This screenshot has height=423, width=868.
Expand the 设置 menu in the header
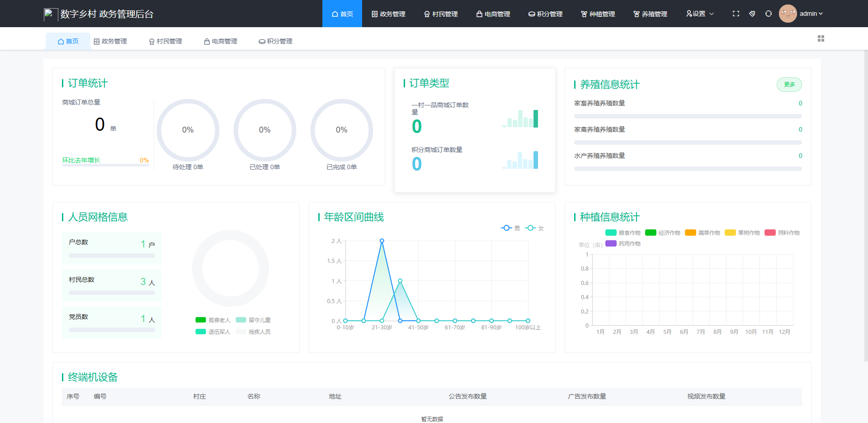coord(699,14)
